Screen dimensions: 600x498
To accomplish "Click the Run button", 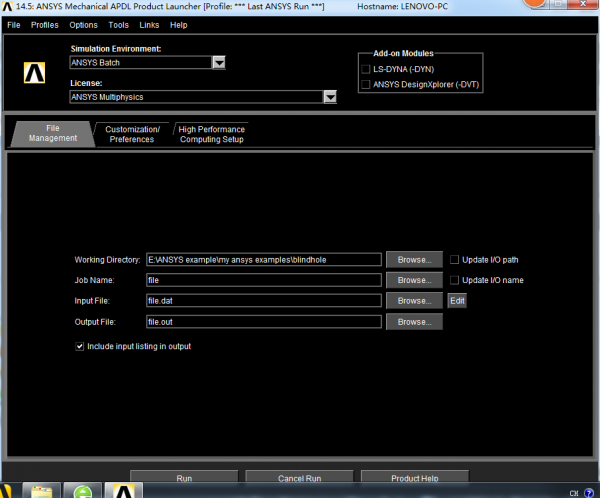I will tap(184, 477).
